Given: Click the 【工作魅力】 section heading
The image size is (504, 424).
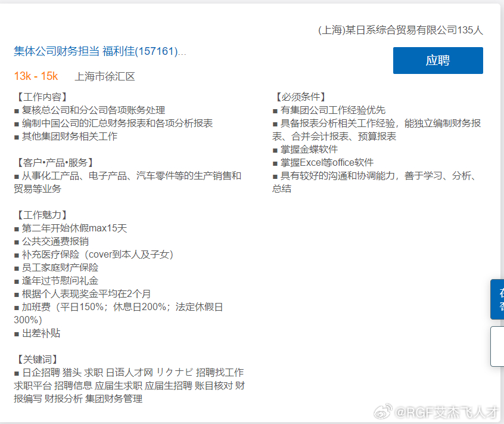Looking at the screenshot, I should click(41, 215).
